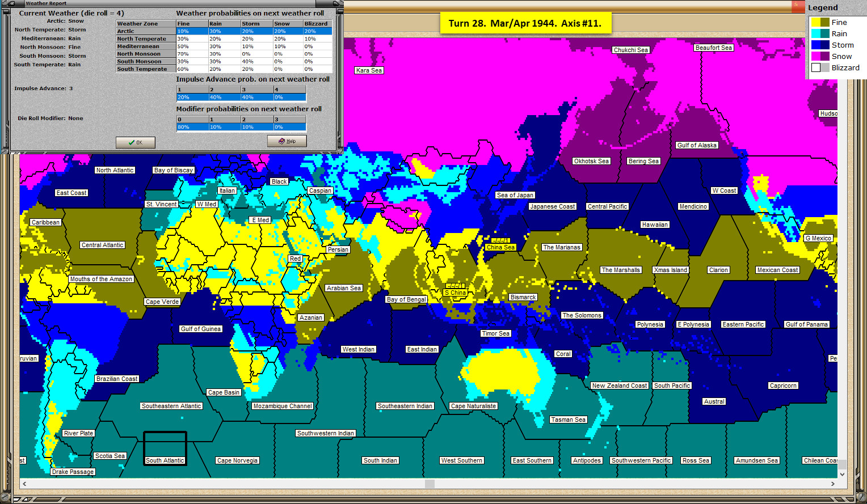The width and height of the screenshot is (867, 504).
Task: Click the yellow turn banner Mar/Apr 1944
Action: [x=525, y=23]
